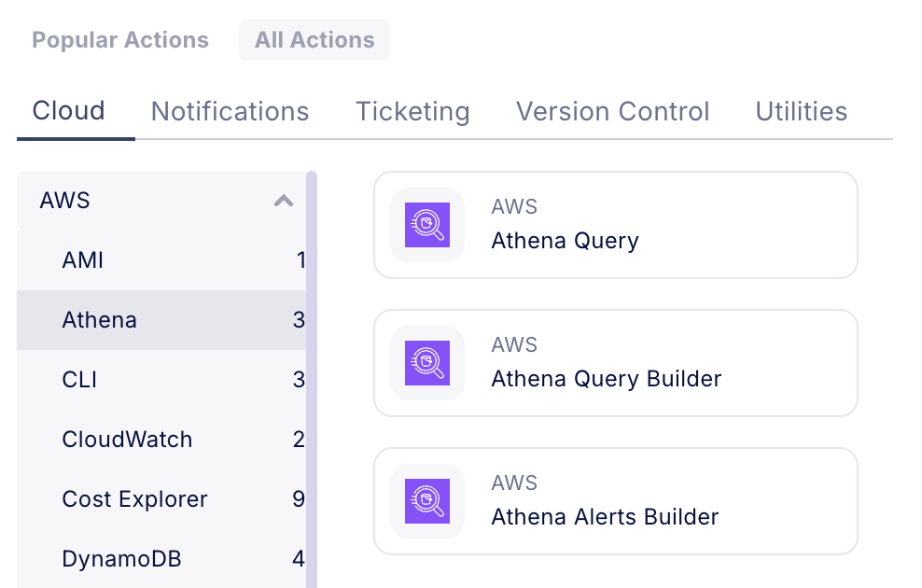Go to the Version Control tab
The width and height of the screenshot is (922, 588).
(612, 111)
